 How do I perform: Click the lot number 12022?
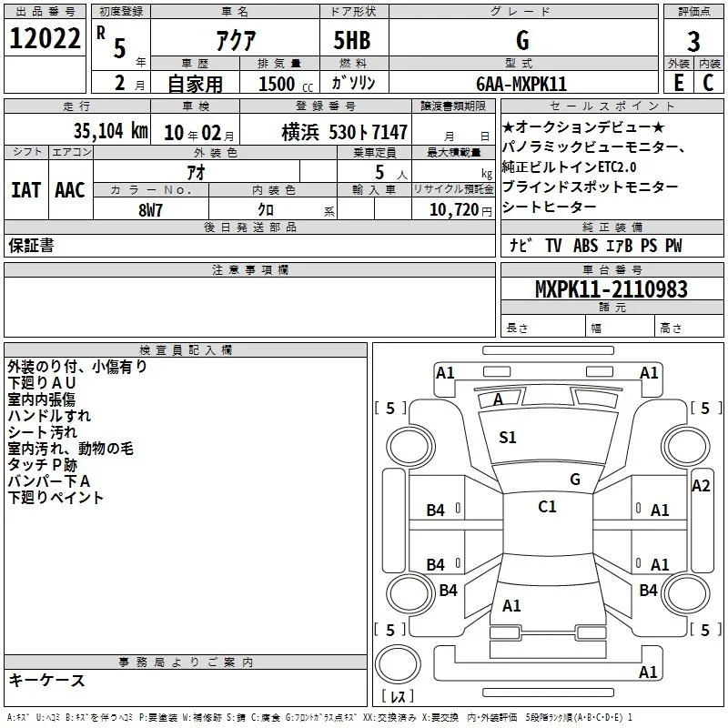[x=45, y=38]
